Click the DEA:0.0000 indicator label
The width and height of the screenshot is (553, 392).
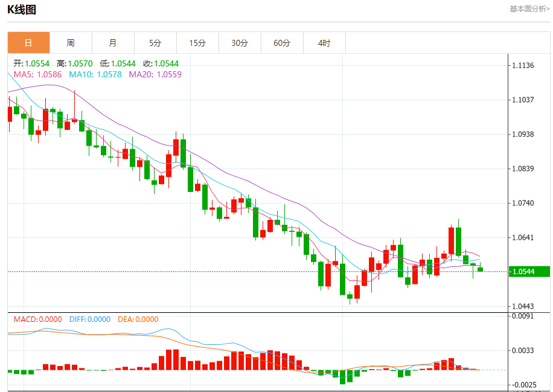click(x=138, y=320)
